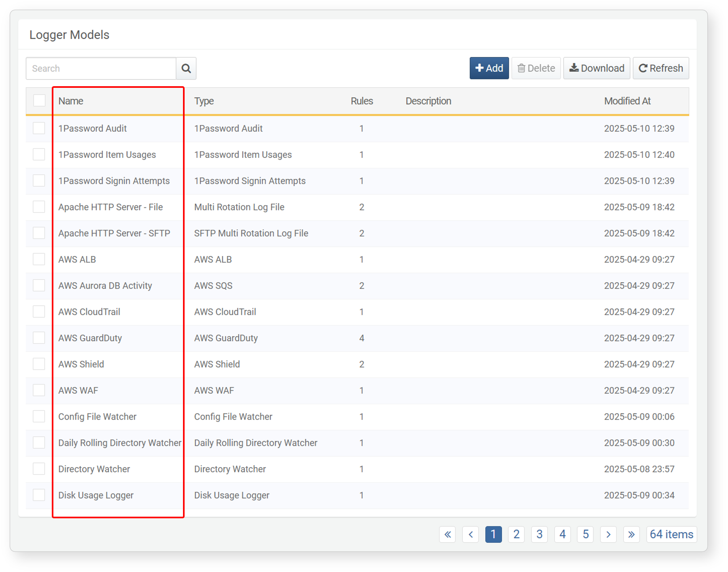
Task: Open page 3 of results
Action: (539, 534)
